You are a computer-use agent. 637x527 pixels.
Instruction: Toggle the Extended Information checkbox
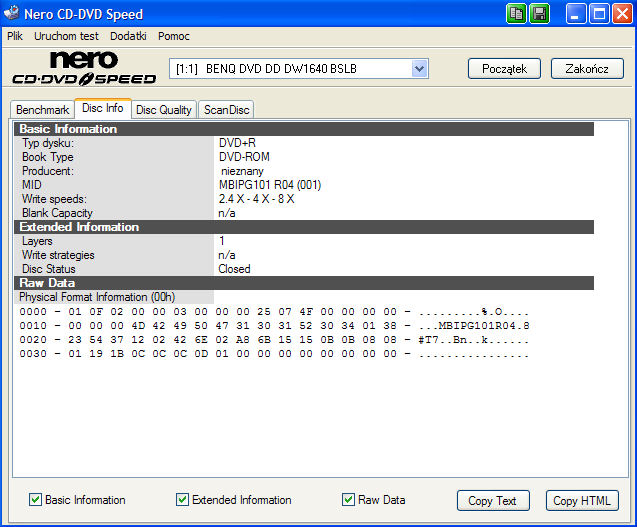(182, 499)
